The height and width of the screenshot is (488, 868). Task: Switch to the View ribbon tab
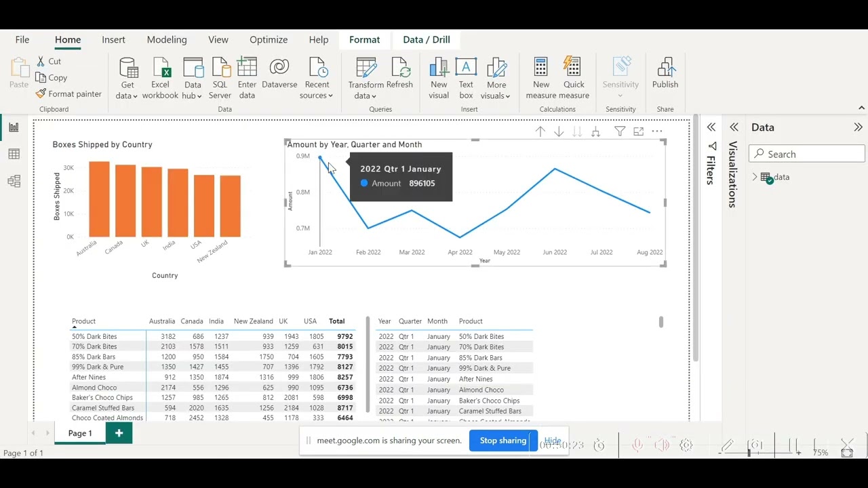coord(218,39)
